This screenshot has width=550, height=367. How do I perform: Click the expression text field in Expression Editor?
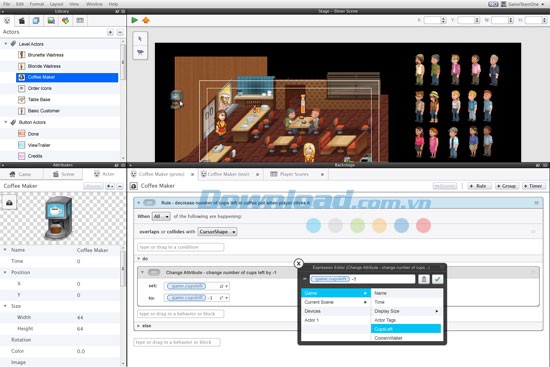point(362,279)
